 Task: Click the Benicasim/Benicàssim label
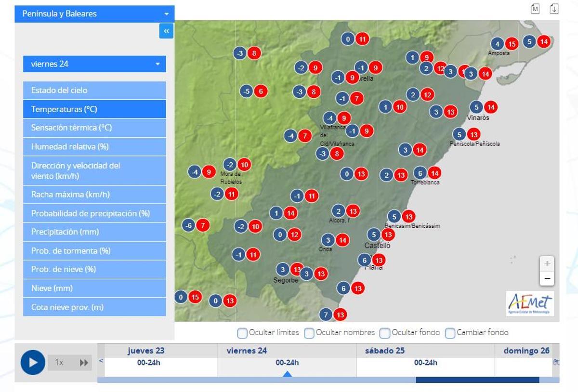coord(412,226)
